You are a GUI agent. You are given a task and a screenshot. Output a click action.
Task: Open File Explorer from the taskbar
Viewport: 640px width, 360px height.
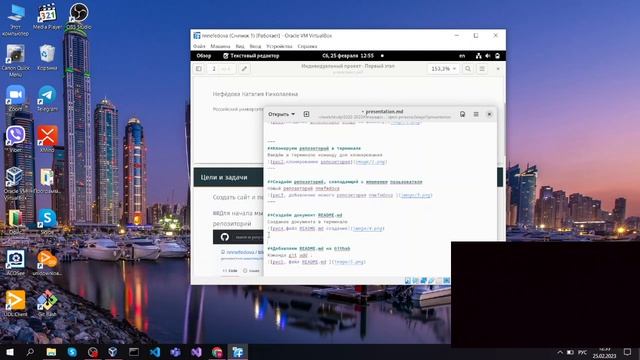coord(51,352)
